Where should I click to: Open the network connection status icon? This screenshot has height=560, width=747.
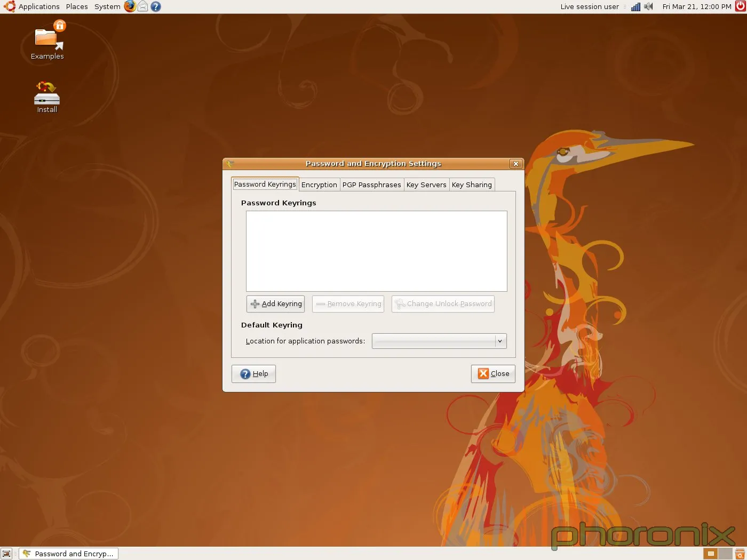click(635, 6)
